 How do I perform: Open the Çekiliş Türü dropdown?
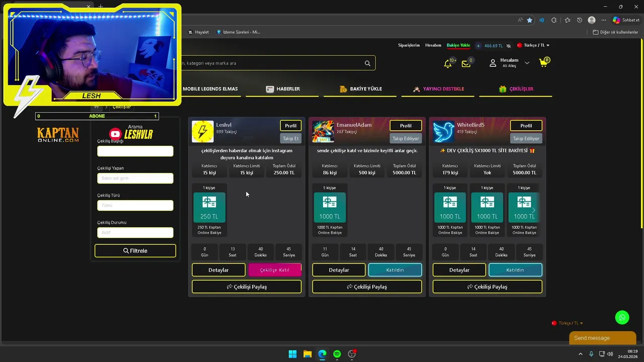(135, 205)
